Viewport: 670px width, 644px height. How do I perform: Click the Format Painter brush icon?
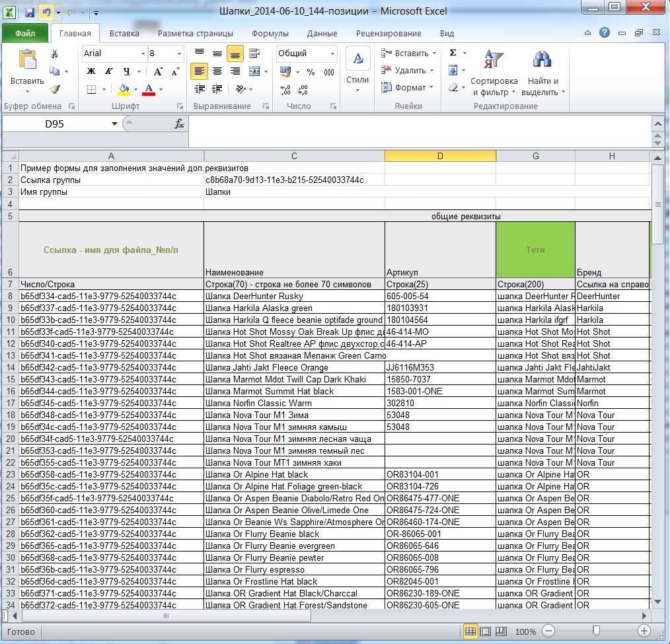click(55, 89)
